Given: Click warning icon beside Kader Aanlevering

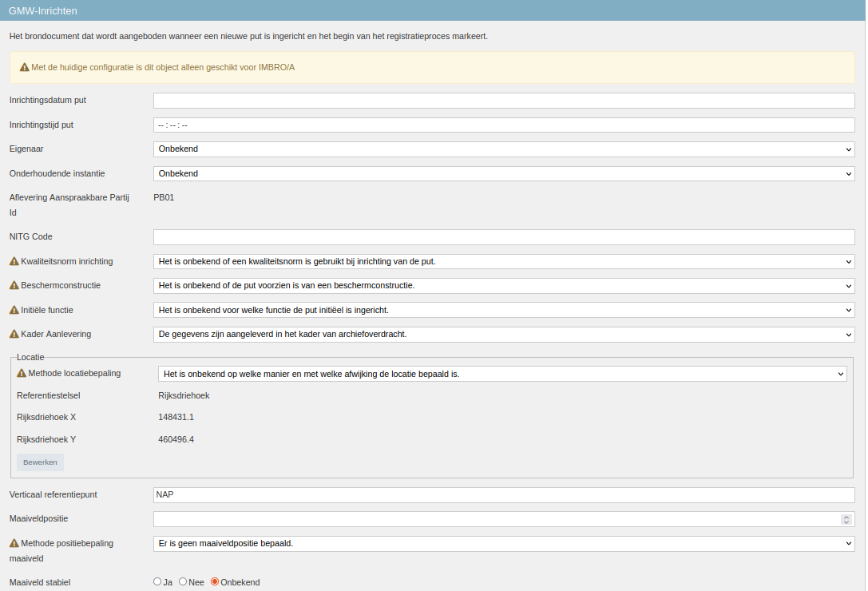Looking at the screenshot, I should [x=14, y=334].
